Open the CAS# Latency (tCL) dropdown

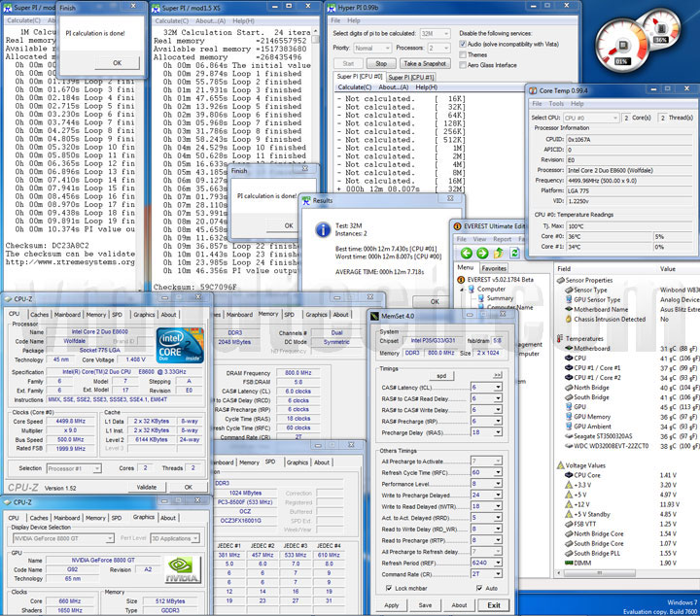498,387
